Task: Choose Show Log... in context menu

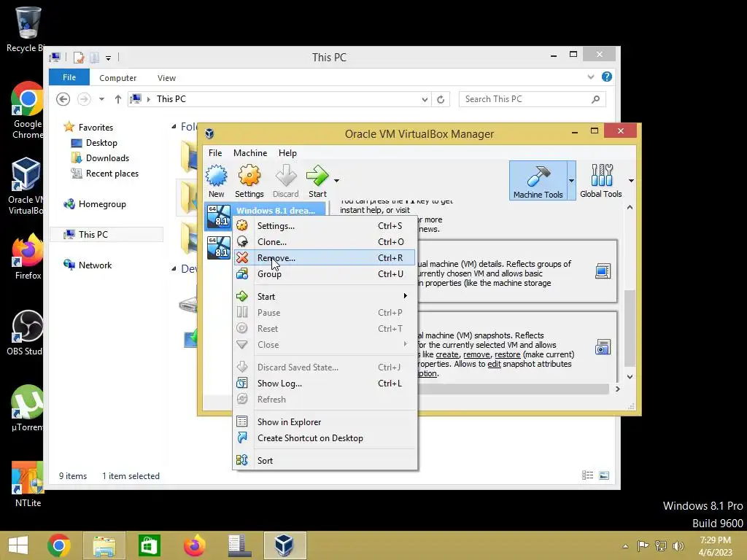Action: pos(325,384)
